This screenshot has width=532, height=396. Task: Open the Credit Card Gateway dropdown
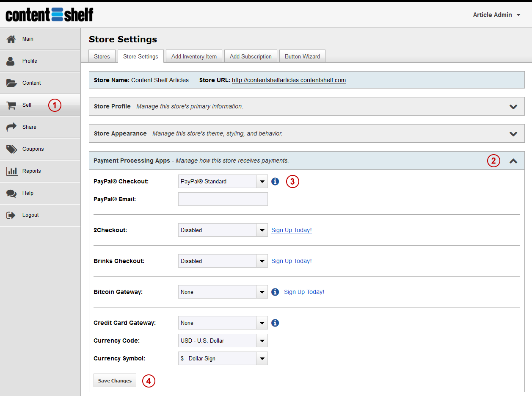pyautogui.click(x=223, y=323)
